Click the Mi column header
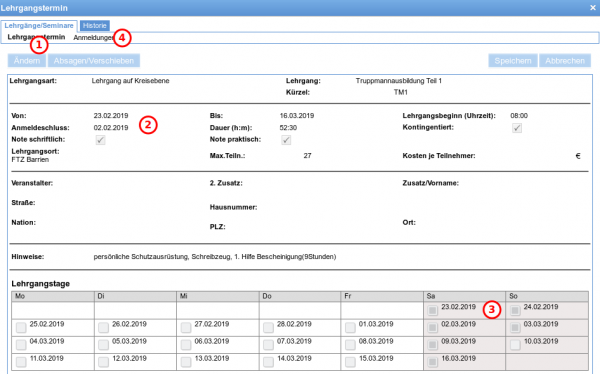Viewport: 600px width, 374px height. click(x=218, y=296)
